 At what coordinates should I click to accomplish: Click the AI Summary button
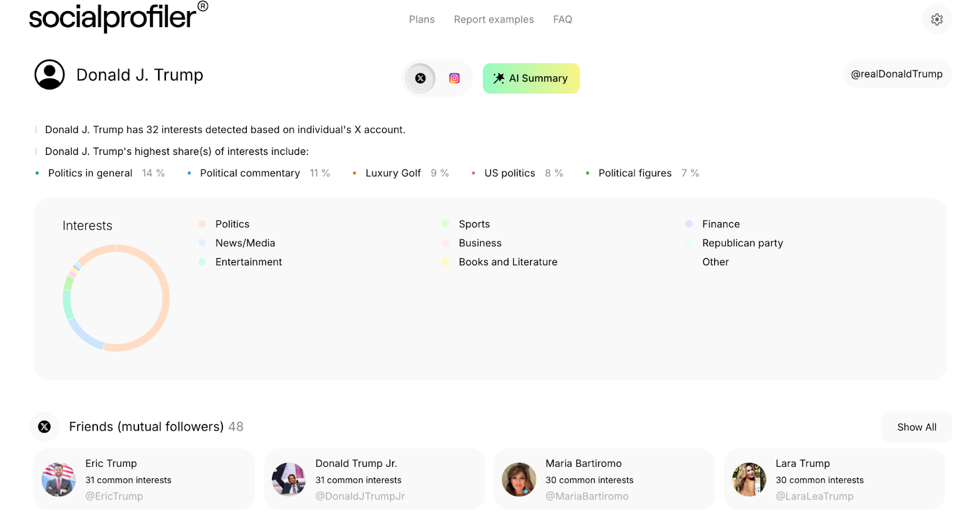coord(531,78)
